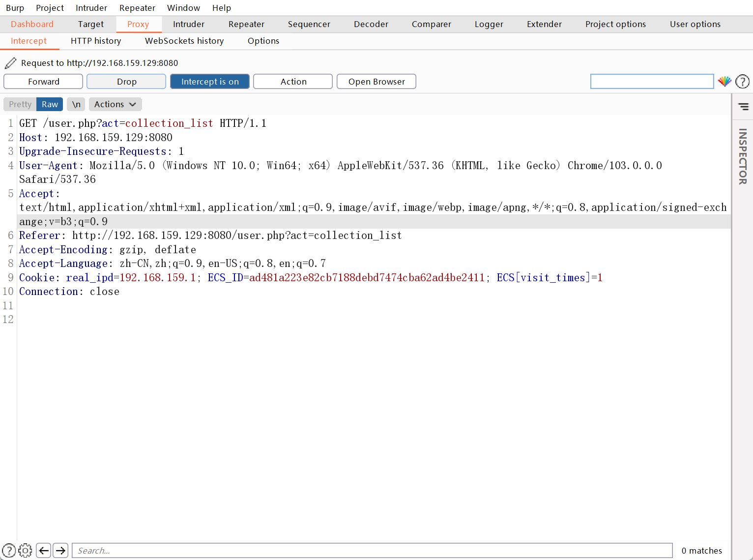Drop the intercepted request
Image resolution: width=753 pixels, height=560 pixels.
pos(126,82)
